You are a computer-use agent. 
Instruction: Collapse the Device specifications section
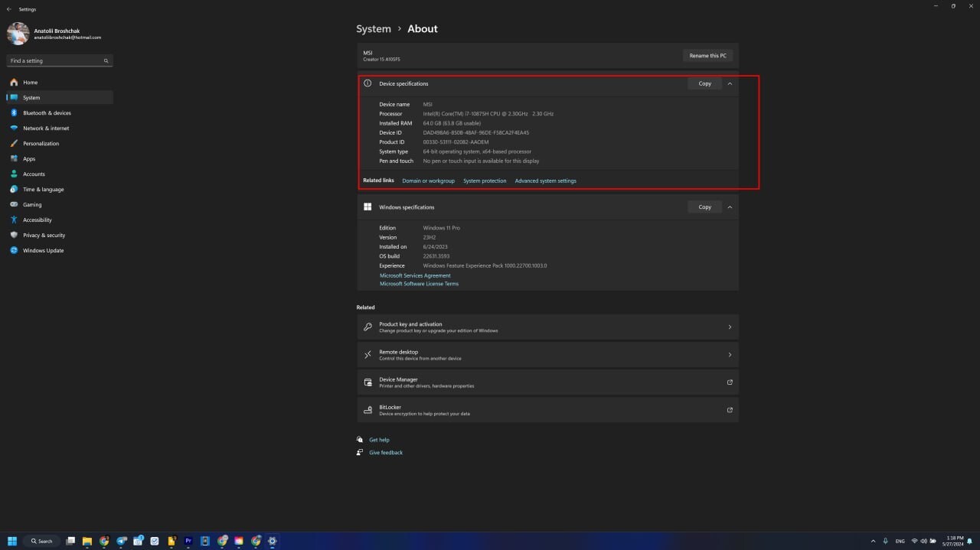tap(730, 83)
